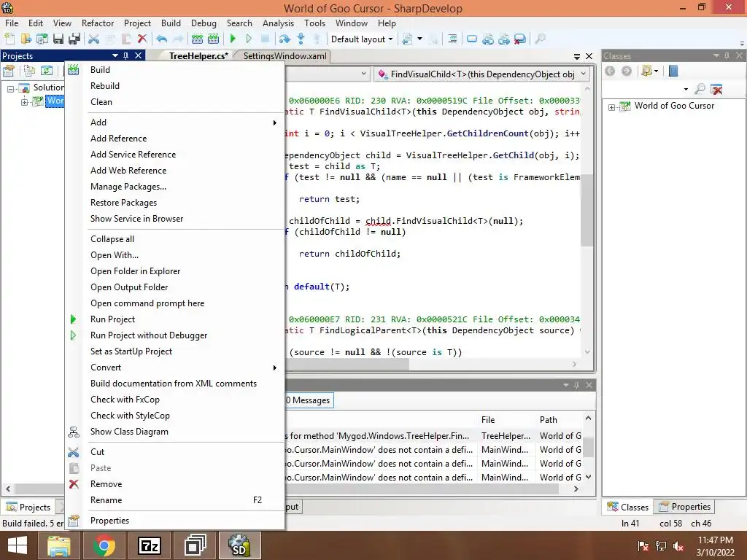
Task: Expand World of Goo Cursor in Classes
Action: pyautogui.click(x=612, y=107)
